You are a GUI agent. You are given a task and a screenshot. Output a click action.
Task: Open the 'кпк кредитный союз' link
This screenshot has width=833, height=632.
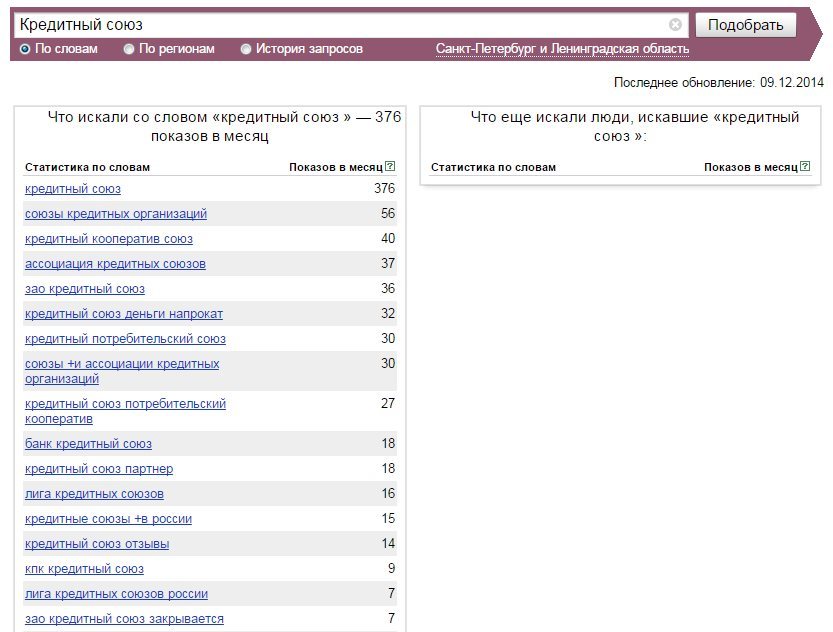[x=84, y=569]
